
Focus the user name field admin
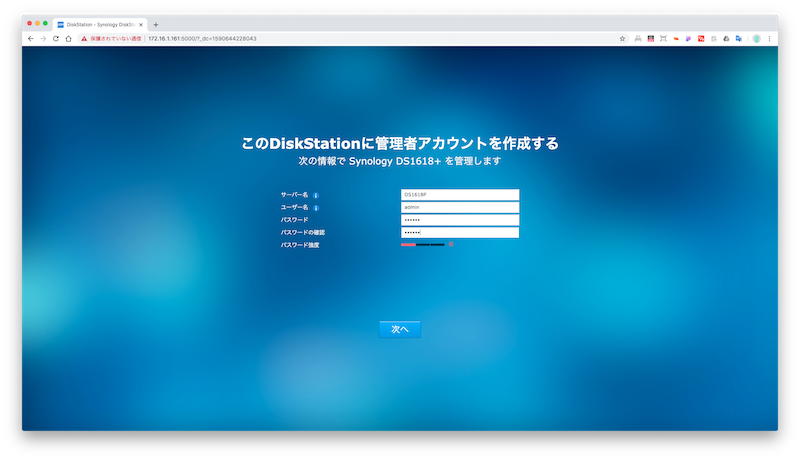click(460, 208)
